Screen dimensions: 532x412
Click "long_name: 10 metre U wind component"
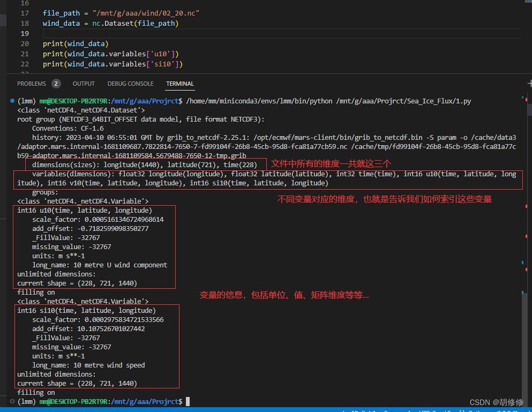coord(100,265)
